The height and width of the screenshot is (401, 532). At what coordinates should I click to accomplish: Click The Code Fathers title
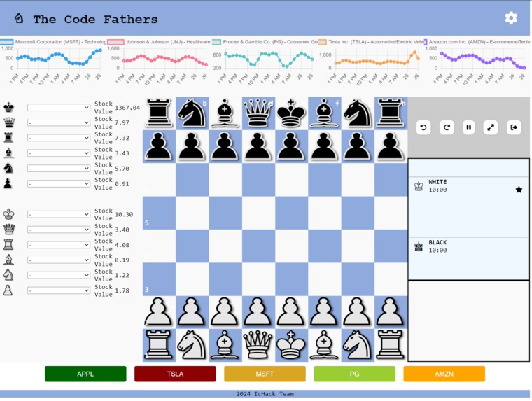95,20
